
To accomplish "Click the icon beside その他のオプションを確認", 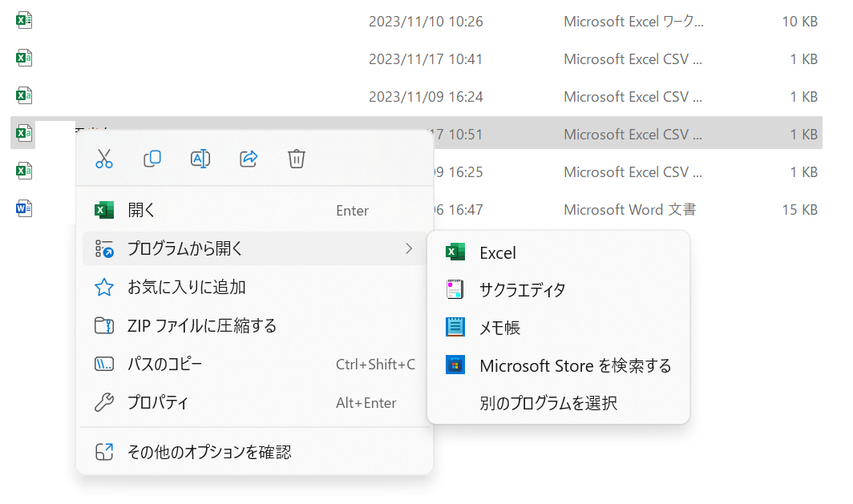I will click(x=104, y=452).
